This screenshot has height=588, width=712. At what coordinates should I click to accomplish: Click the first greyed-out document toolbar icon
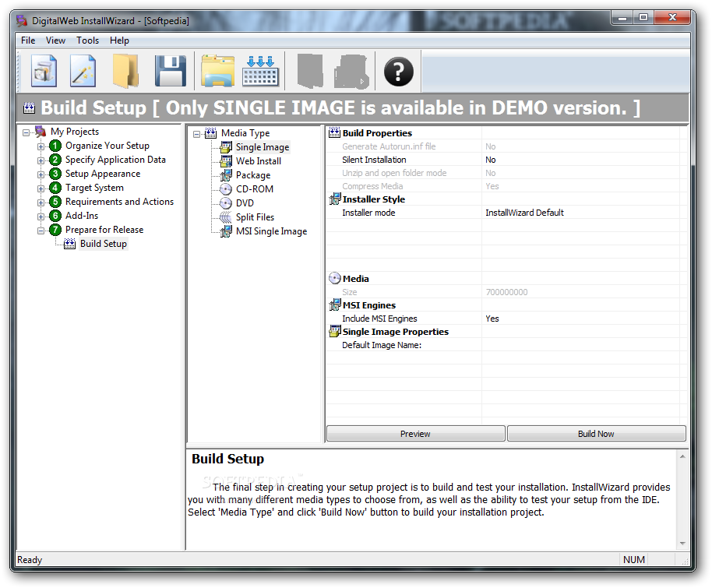[310, 71]
